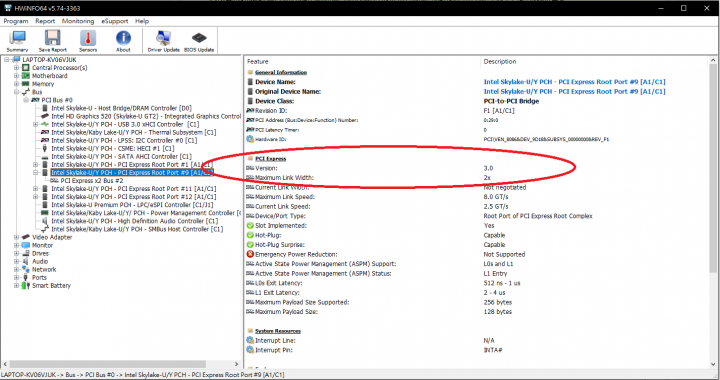Screen dimensions: 720x380
Task: Click the Maximum Link Speed row
Action: (x=477, y=197)
